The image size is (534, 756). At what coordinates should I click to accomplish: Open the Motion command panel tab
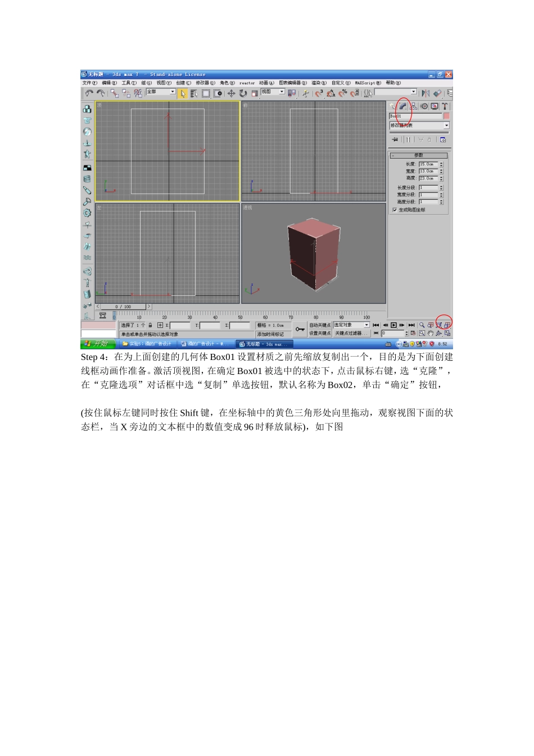[424, 106]
